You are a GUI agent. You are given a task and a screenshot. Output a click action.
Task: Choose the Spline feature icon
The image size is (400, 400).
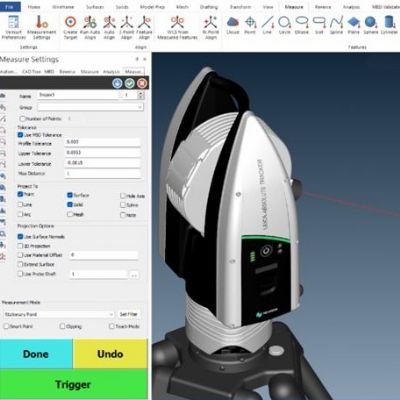(336, 25)
